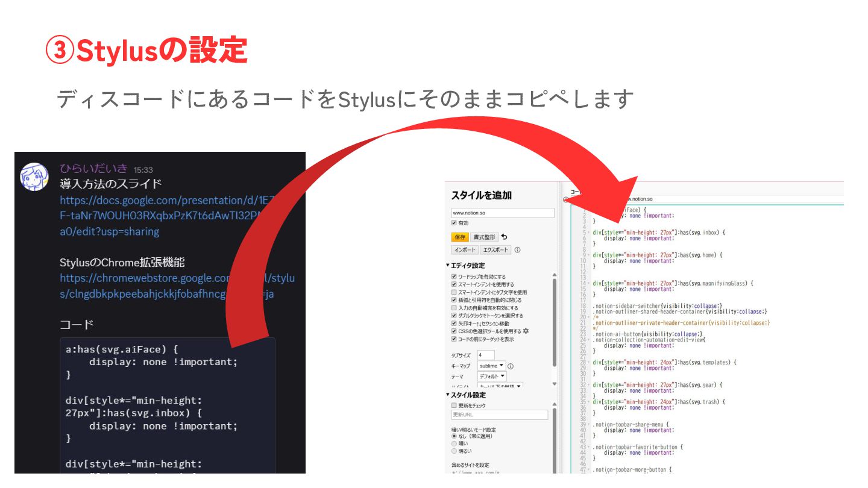Viewport: 868px width, 488px height.
Task: Click the editor settings scrollbar down arrow
Action: coord(555,385)
